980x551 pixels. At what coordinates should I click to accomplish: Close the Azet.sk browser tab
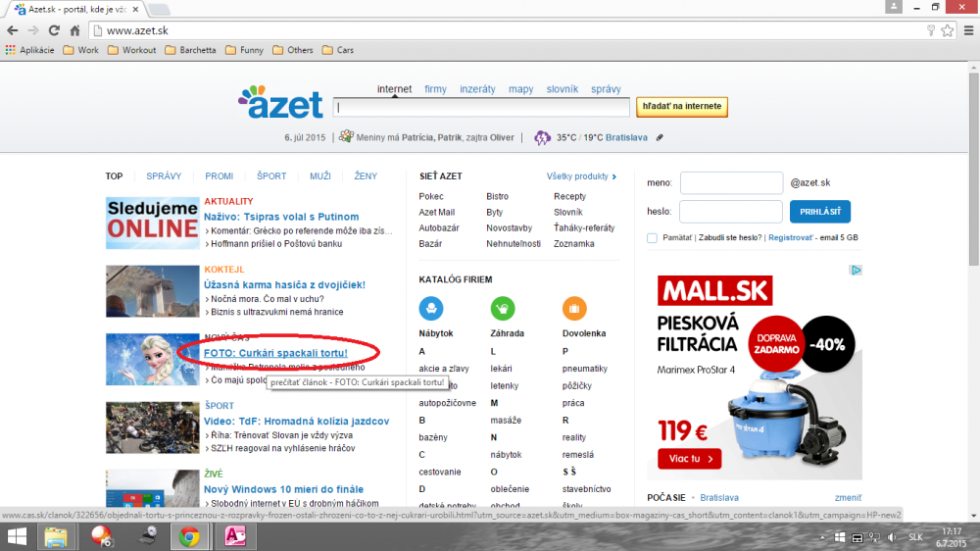click(135, 10)
